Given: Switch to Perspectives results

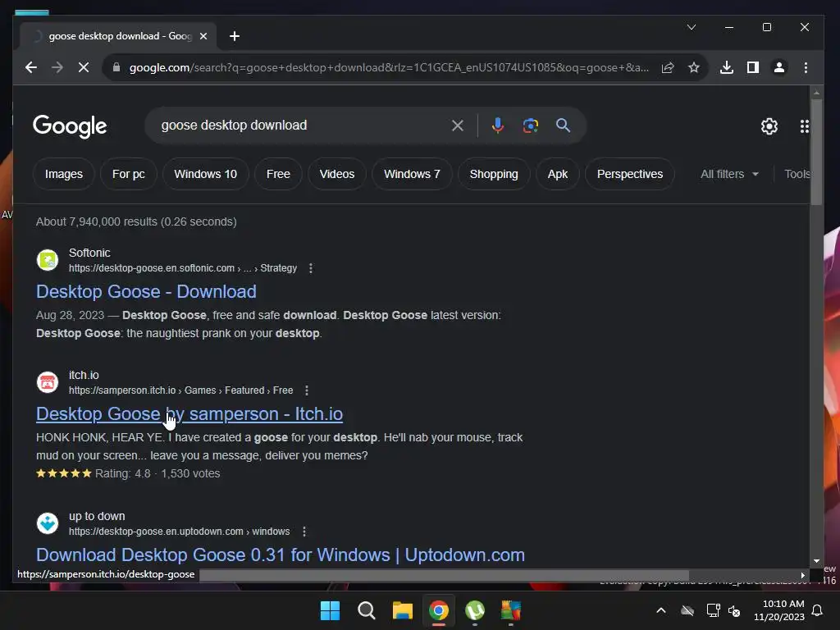Looking at the screenshot, I should point(630,174).
